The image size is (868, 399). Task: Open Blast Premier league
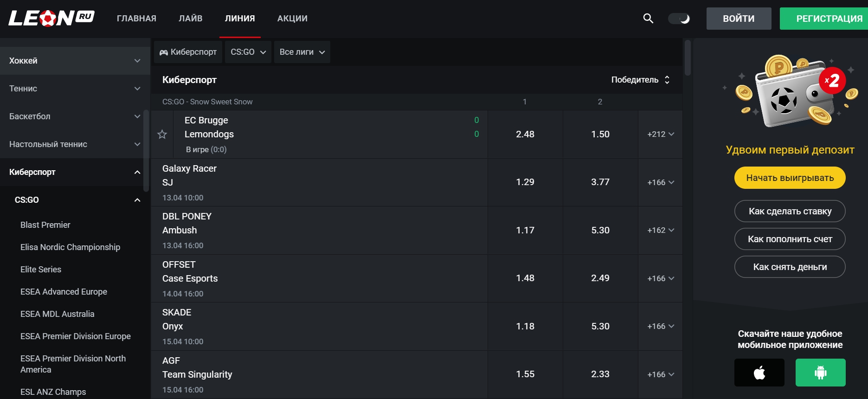(45, 225)
